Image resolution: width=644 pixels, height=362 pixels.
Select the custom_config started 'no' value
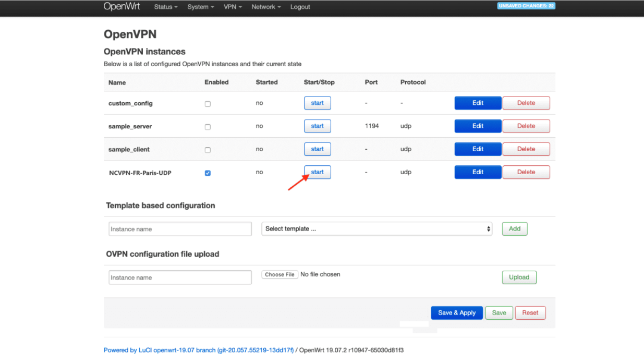(x=259, y=103)
